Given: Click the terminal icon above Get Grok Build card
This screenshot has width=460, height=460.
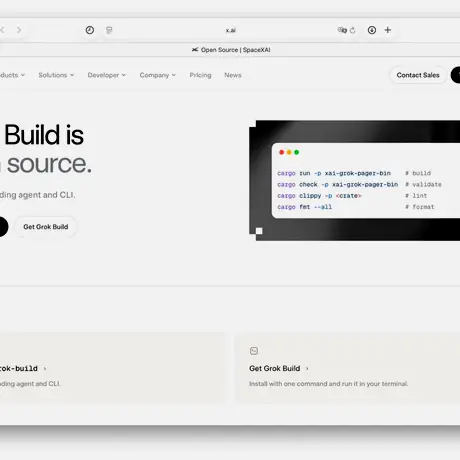Looking at the screenshot, I should coord(254,351).
